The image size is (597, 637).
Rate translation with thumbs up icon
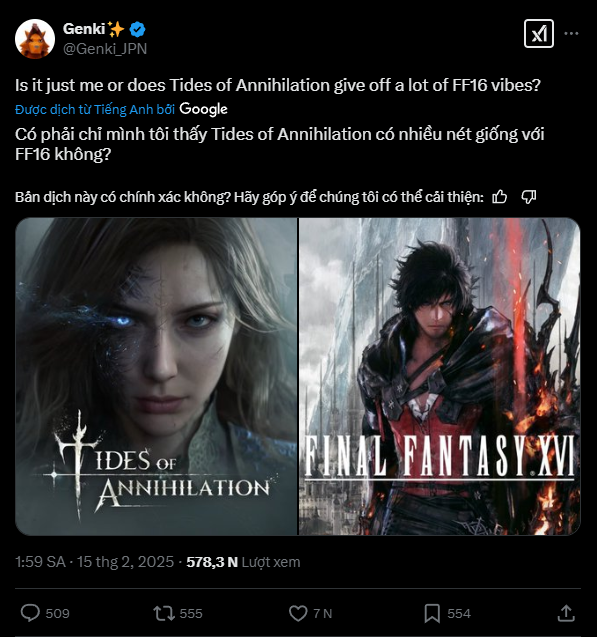500,197
